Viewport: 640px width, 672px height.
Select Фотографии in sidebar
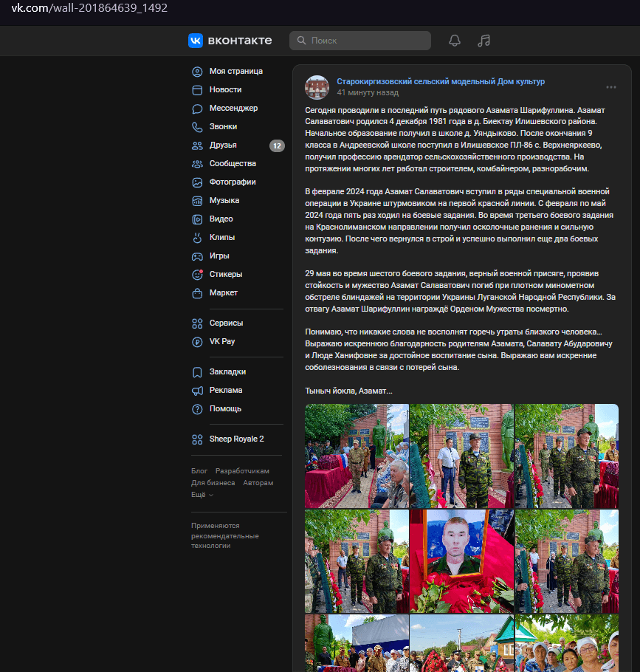(233, 182)
